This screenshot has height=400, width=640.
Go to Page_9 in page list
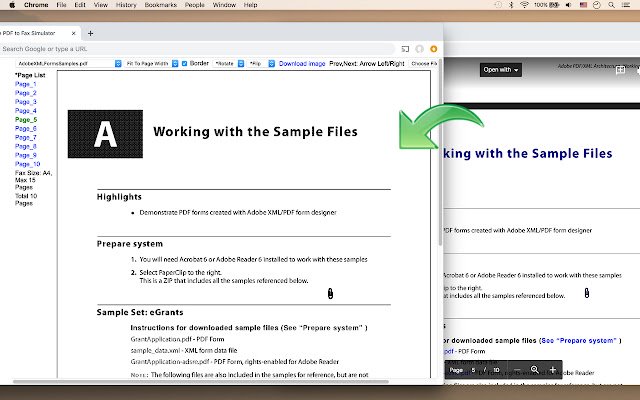[x=26, y=155]
